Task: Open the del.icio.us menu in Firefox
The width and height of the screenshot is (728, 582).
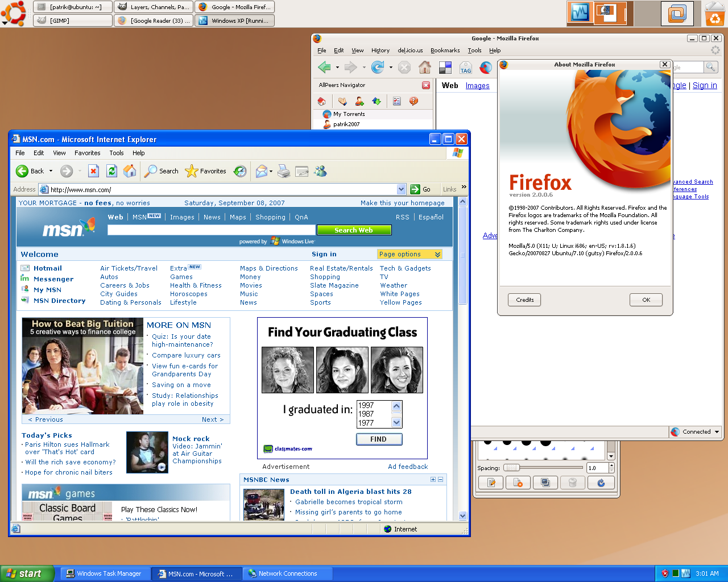Action: tap(410, 51)
